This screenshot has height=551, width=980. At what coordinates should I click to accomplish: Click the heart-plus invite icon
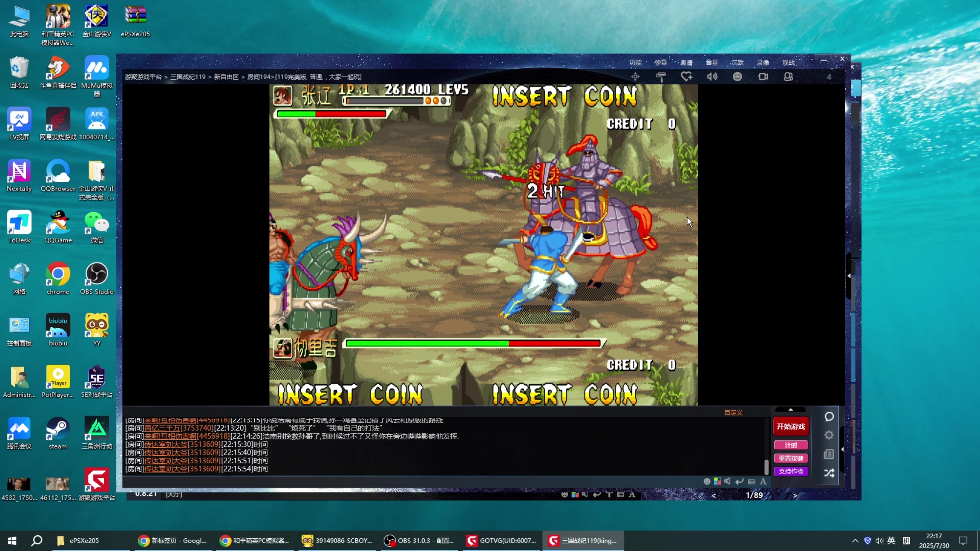tap(686, 77)
